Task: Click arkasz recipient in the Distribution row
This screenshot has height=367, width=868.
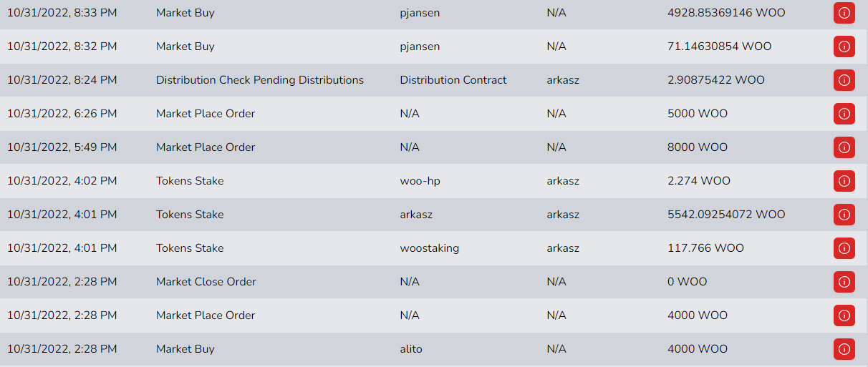Action: pyautogui.click(x=563, y=80)
